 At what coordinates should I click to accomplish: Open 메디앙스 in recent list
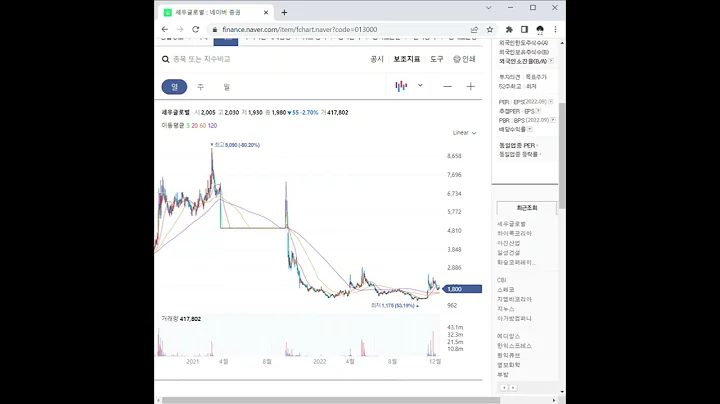[x=508, y=337]
